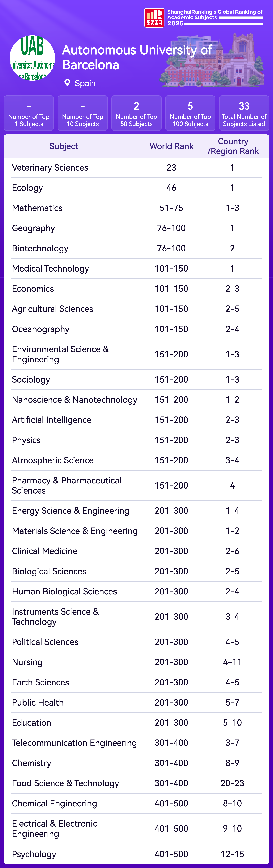273x868 pixels.
Task: Click the Nanoscience & Nanotechnology row
Action: tap(75, 400)
